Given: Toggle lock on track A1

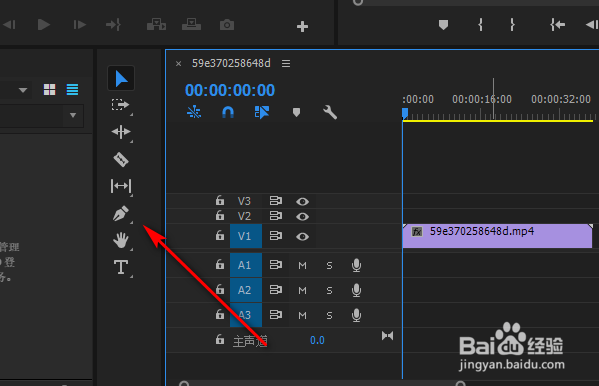Looking at the screenshot, I should point(220,264).
